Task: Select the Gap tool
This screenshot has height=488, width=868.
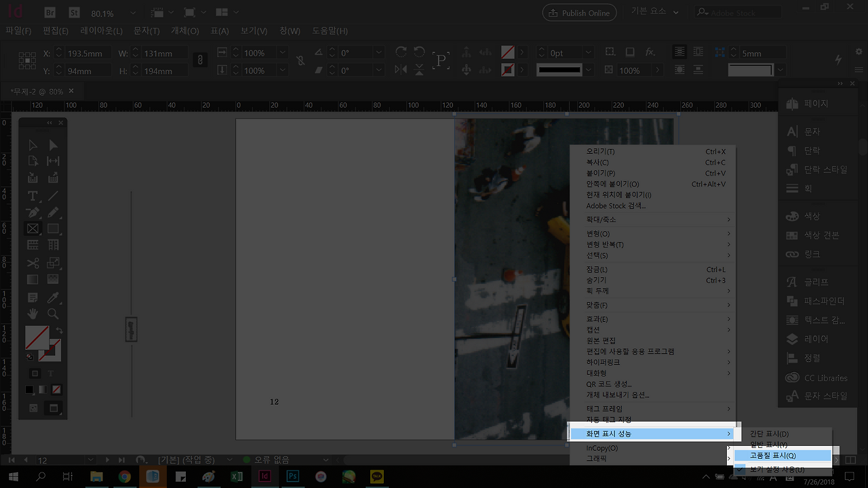Action: [x=53, y=161]
